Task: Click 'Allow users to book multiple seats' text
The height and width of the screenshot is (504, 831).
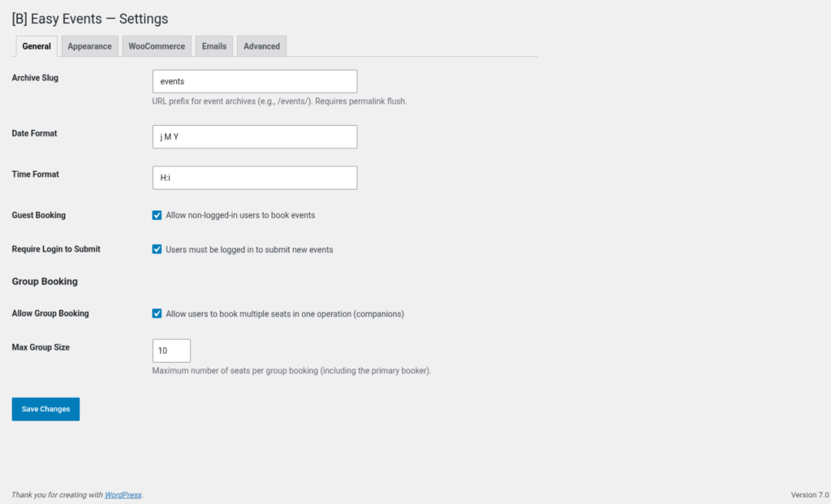Action: tap(285, 314)
